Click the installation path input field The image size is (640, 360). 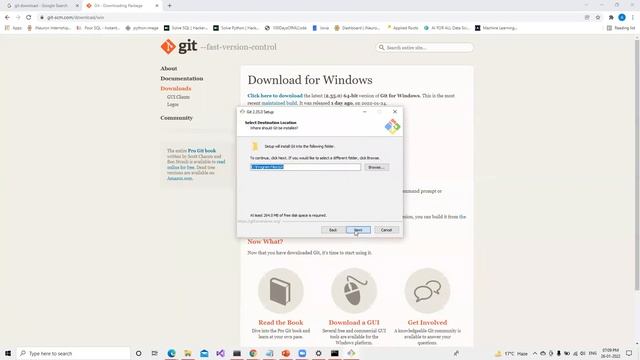305,167
